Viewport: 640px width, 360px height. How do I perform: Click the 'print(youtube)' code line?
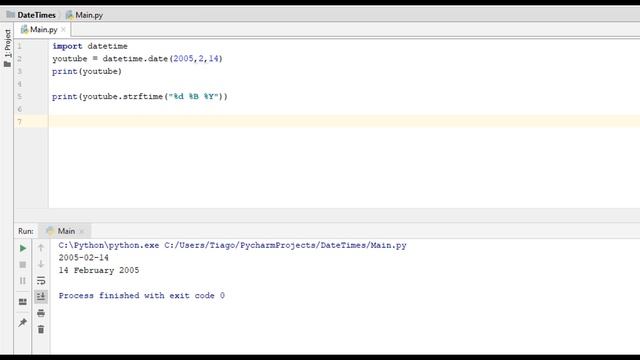click(x=87, y=71)
